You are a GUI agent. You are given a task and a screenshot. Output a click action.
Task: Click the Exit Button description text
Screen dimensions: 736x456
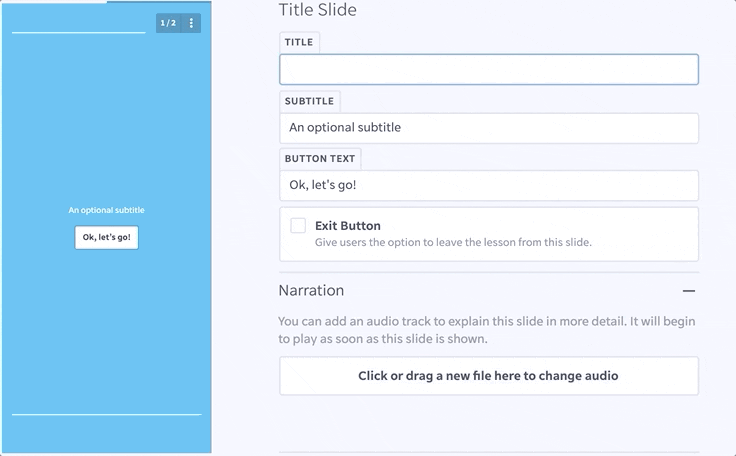(453, 243)
